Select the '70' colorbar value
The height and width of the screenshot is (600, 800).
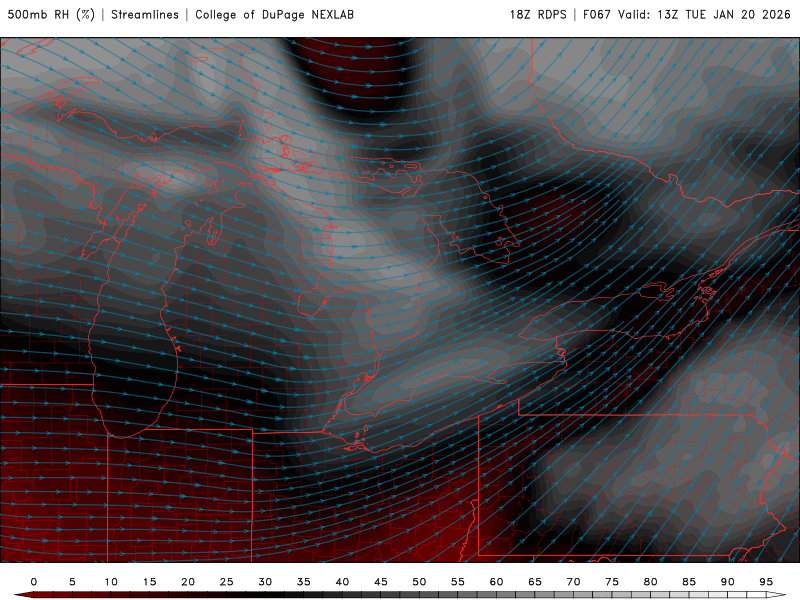573,582
